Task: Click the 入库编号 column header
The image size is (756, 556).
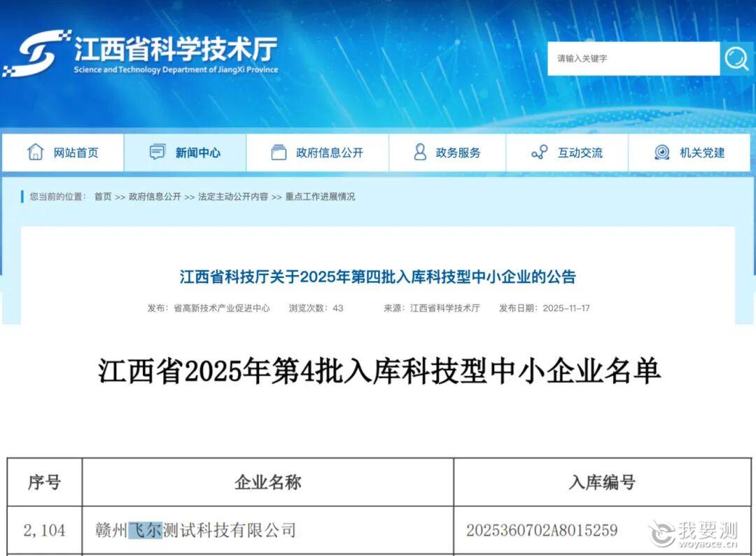Action: click(602, 482)
